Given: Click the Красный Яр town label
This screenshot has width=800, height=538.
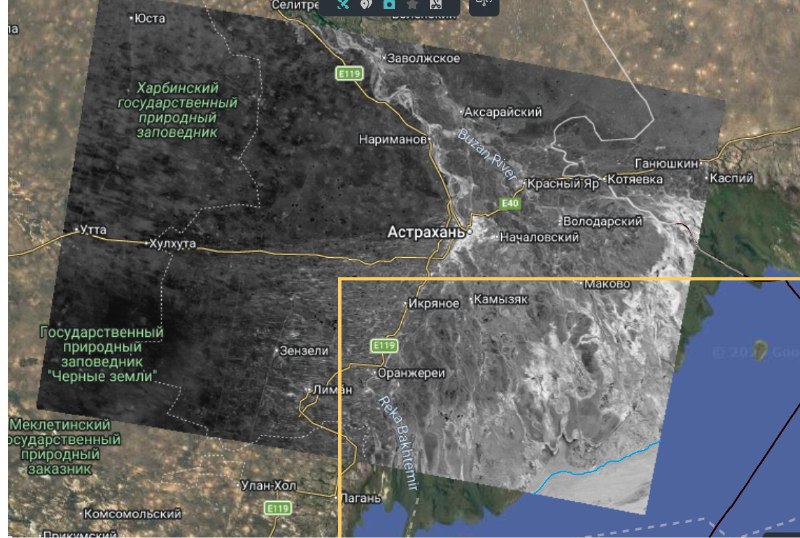Looking at the screenshot, I should (x=563, y=183).
